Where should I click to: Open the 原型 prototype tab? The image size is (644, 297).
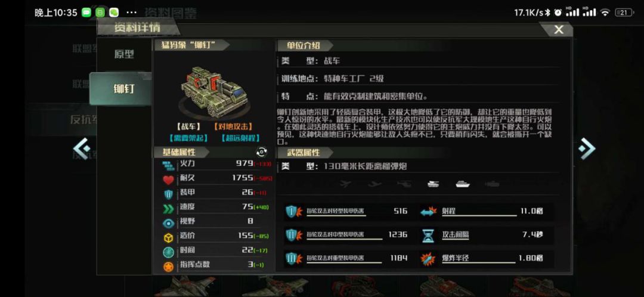coord(124,54)
